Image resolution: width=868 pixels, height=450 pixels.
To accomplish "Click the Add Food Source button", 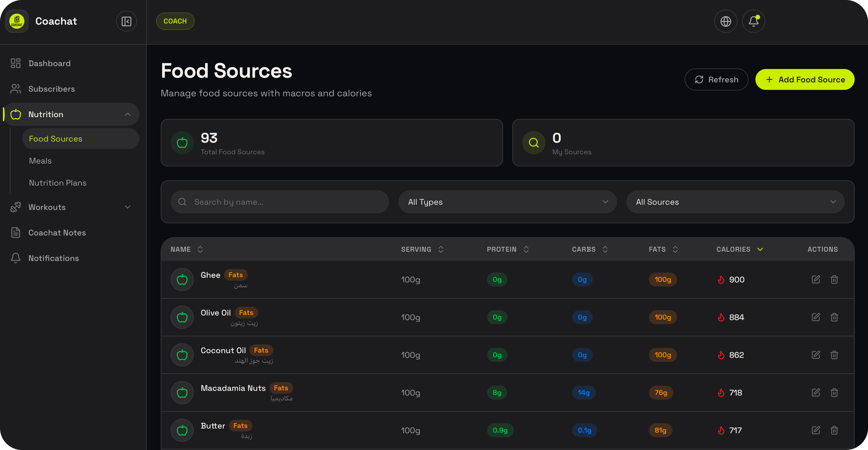I will click(805, 79).
